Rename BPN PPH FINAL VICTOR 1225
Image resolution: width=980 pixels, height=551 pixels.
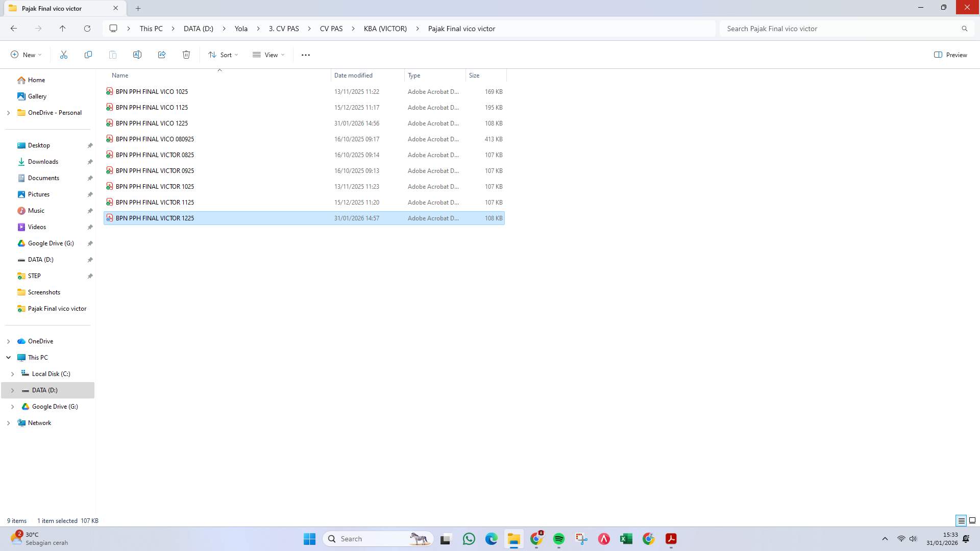tap(137, 55)
